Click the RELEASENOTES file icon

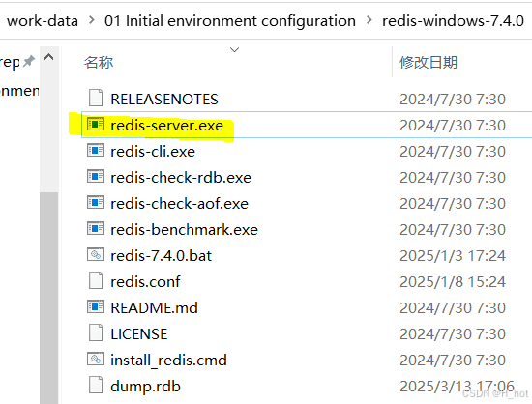(x=96, y=98)
